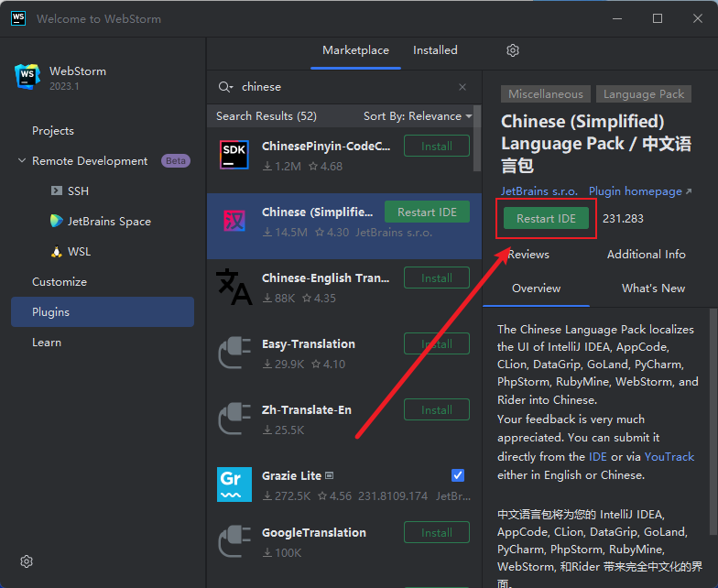Click the Miscellaneous tag
718x588 pixels.
(x=546, y=94)
